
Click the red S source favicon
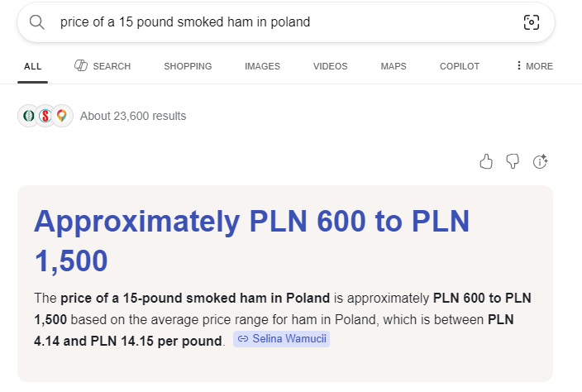pos(45,116)
